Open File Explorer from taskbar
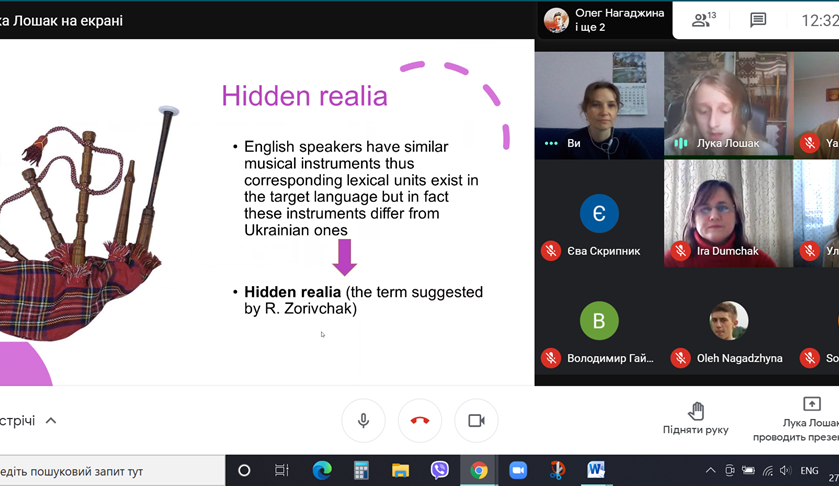The height and width of the screenshot is (486, 839). tap(400, 470)
